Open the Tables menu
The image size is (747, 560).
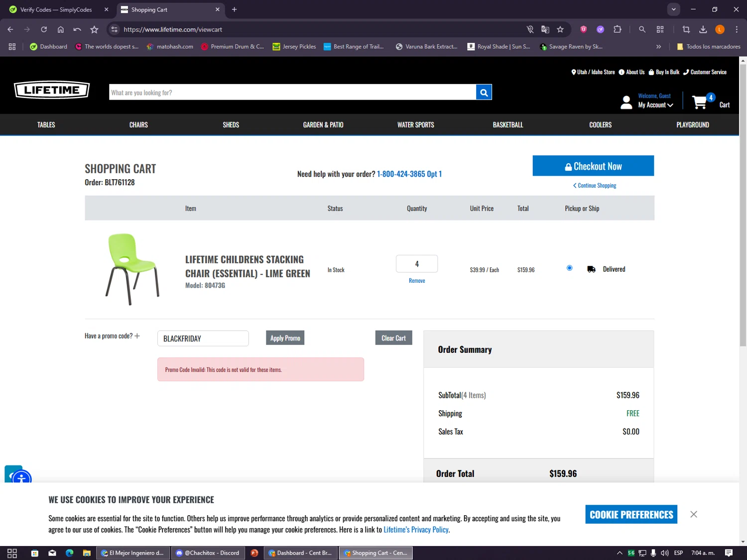(46, 125)
